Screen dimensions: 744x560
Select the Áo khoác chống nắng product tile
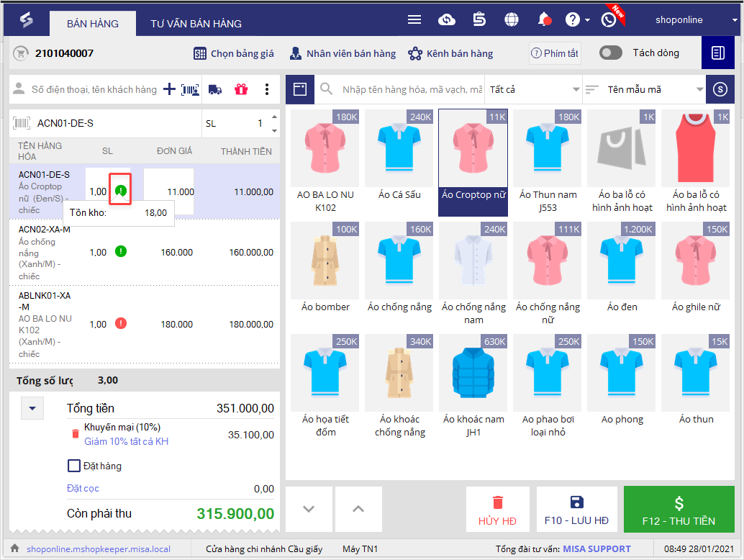coord(399,387)
